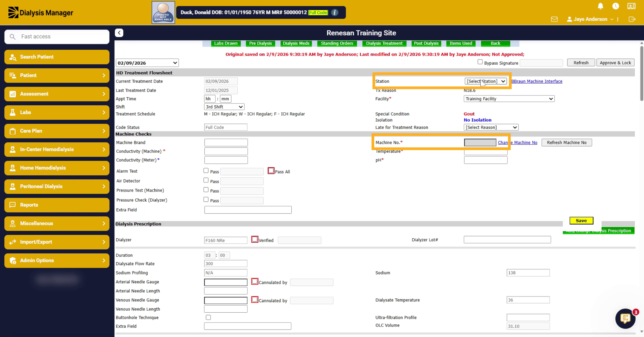Open the mail envelope icon

pos(554,19)
